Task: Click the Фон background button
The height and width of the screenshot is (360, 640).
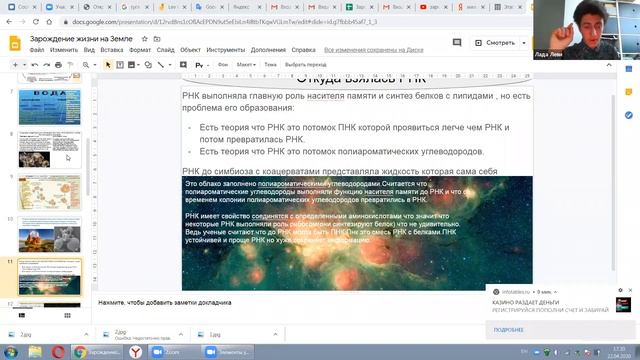Action: tap(223, 65)
